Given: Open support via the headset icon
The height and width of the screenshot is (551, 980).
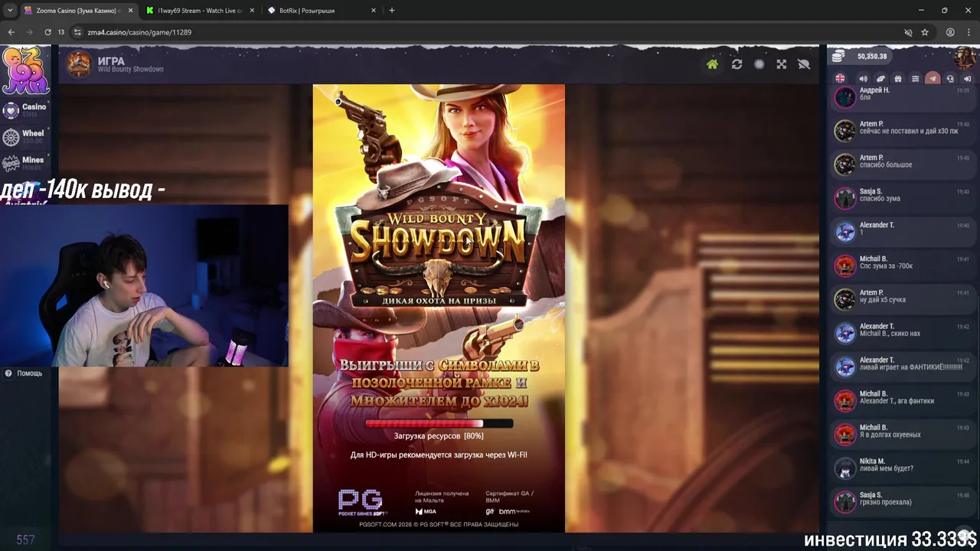Looking at the screenshot, I should [x=950, y=79].
